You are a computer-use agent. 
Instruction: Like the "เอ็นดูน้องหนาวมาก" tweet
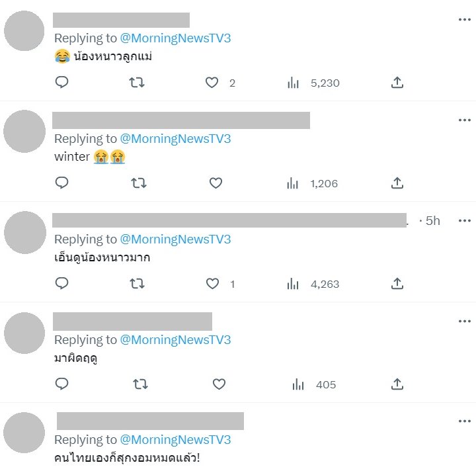pyautogui.click(x=212, y=284)
